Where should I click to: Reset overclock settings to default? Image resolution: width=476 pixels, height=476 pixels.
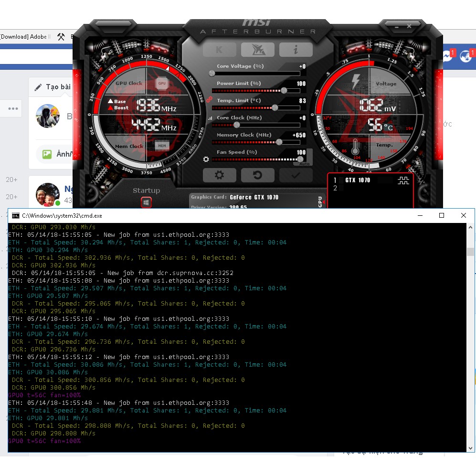pyautogui.click(x=257, y=175)
